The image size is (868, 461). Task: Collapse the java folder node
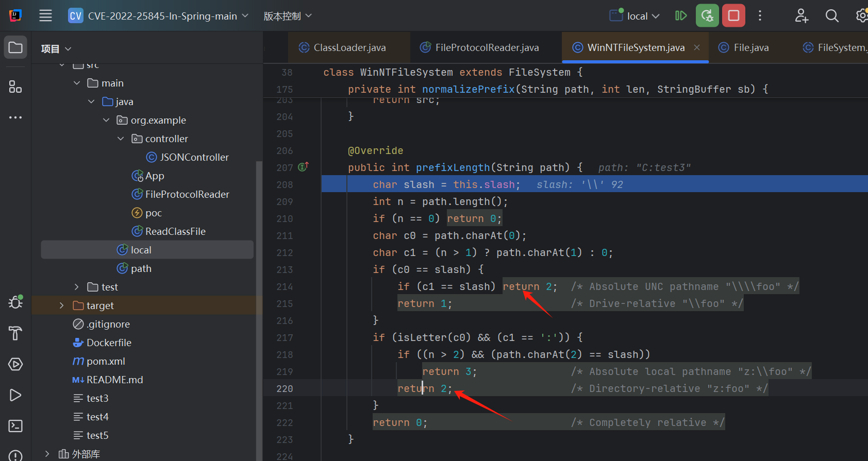coord(91,101)
